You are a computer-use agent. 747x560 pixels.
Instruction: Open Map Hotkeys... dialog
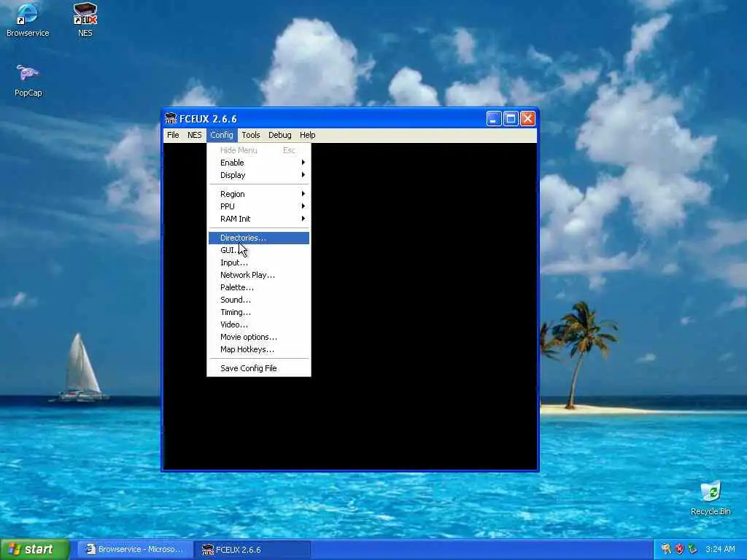coord(259,349)
